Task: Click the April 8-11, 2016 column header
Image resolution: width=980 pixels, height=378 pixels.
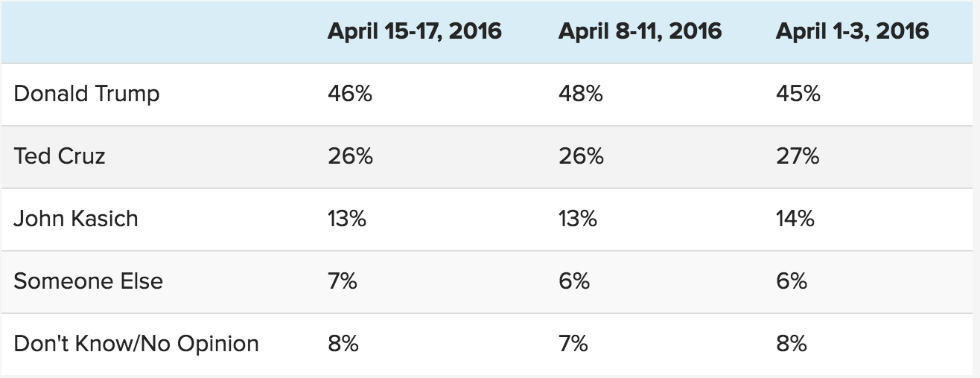Action: pyautogui.click(x=640, y=31)
